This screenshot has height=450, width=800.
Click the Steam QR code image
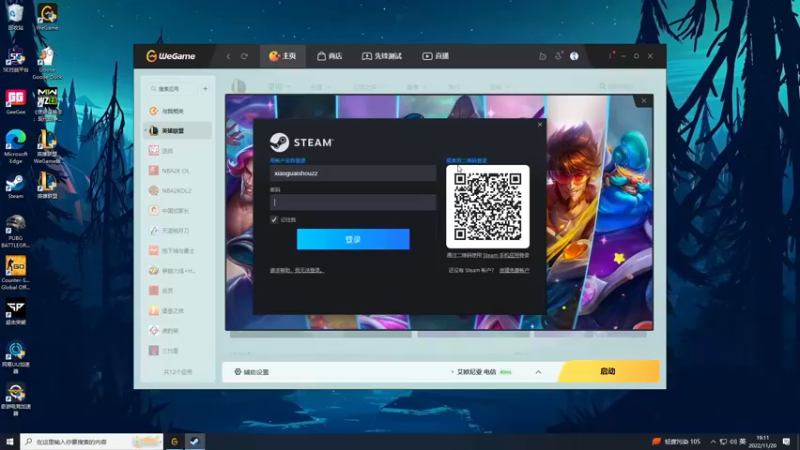[x=488, y=207]
